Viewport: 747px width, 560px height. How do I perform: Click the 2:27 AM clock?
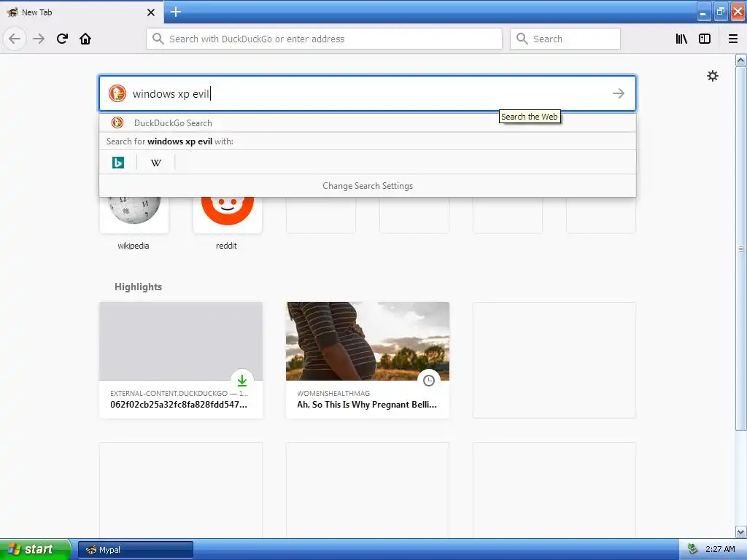pos(720,549)
